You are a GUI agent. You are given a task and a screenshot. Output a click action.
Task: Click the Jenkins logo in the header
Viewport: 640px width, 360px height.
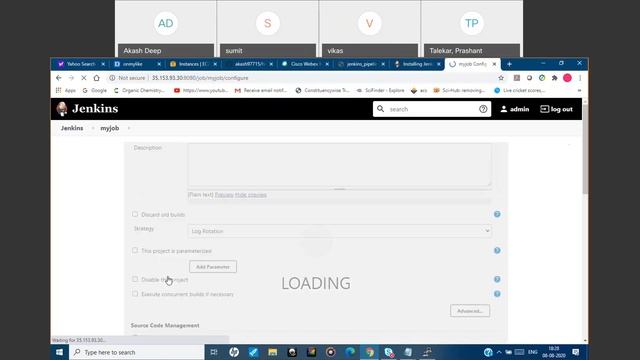tap(87, 109)
